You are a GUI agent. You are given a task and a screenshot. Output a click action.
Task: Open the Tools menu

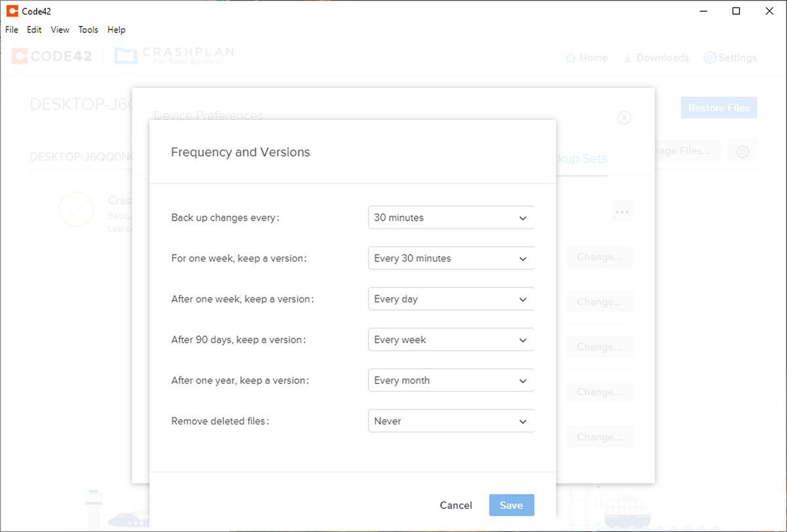tap(88, 30)
